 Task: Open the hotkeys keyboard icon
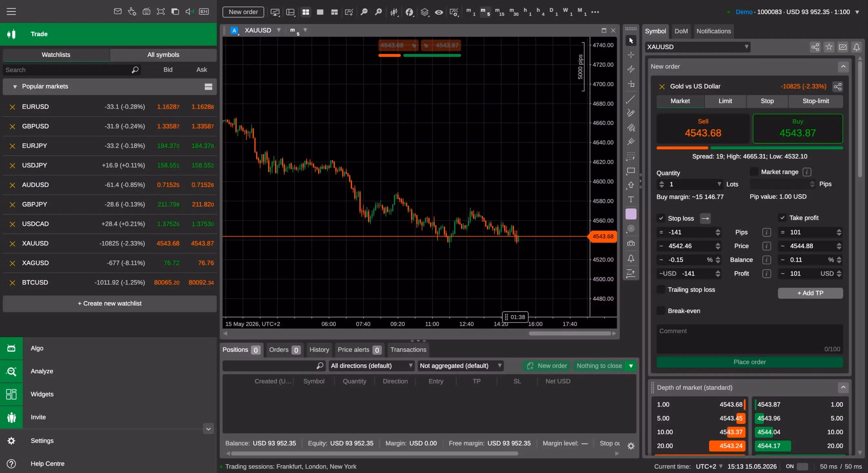click(146, 11)
